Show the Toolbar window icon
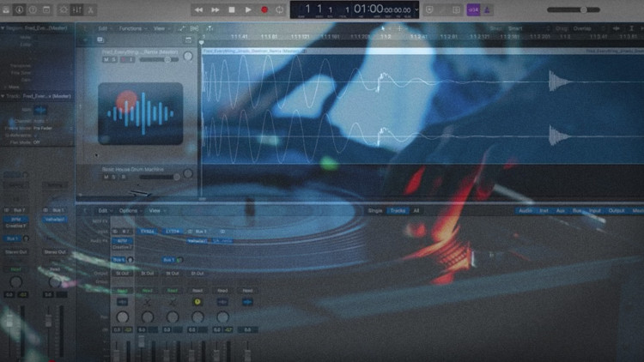This screenshot has width=644, height=362. coord(46,9)
